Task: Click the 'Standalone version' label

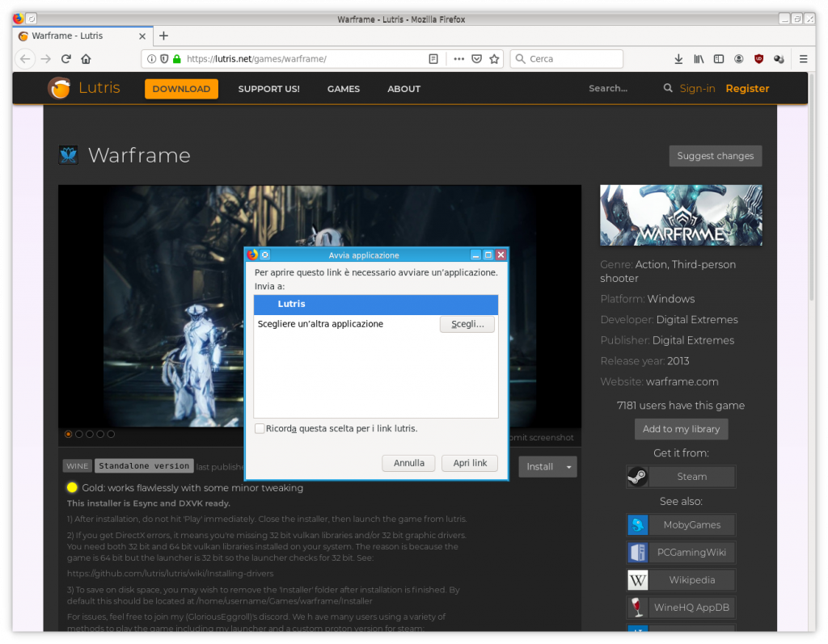Action: pos(144,466)
